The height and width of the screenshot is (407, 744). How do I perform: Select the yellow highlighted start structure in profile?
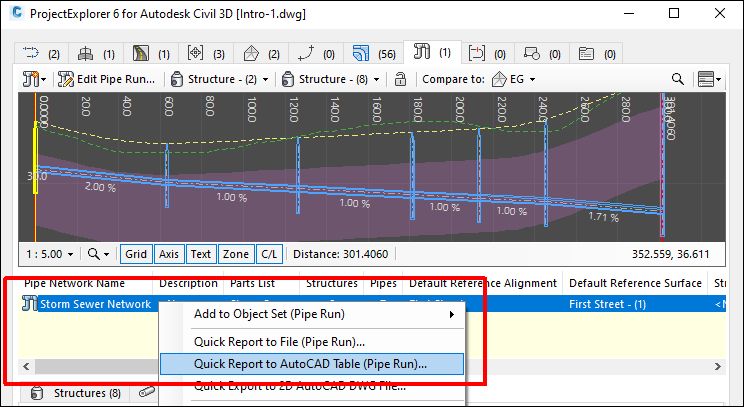[35, 157]
